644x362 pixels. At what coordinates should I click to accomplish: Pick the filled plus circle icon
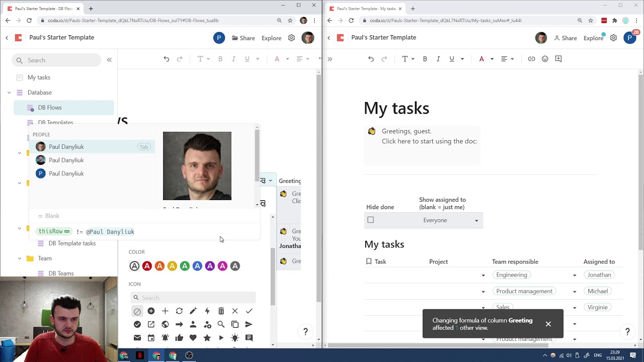[151, 311]
